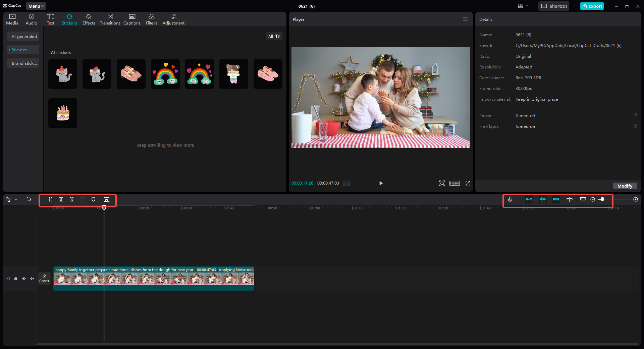Open the Menu dropdown in the title bar
Image resolution: width=644 pixels, height=349 pixels.
click(36, 6)
